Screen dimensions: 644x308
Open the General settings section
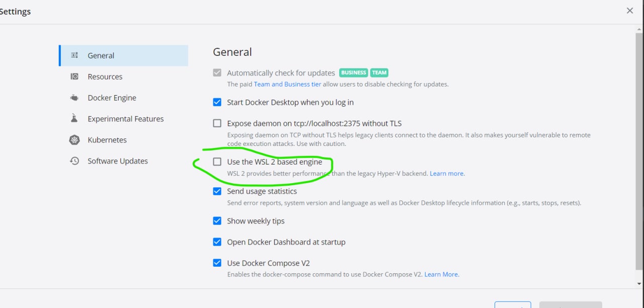(x=124, y=55)
